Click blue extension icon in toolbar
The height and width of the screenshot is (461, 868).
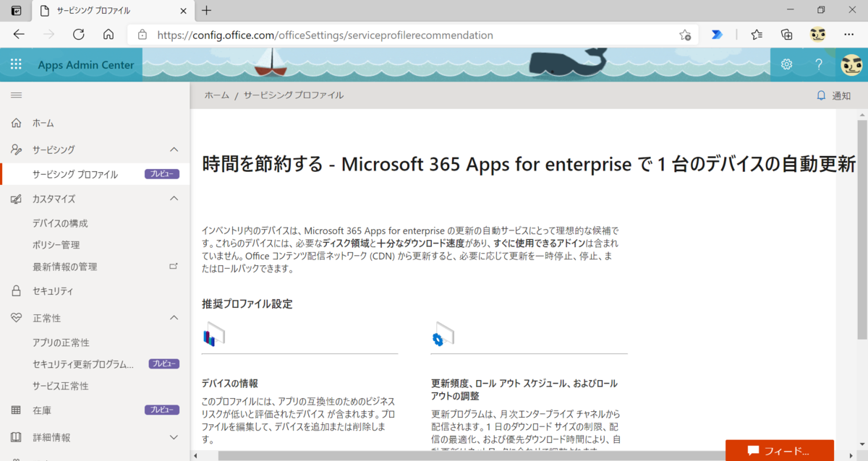coord(717,35)
